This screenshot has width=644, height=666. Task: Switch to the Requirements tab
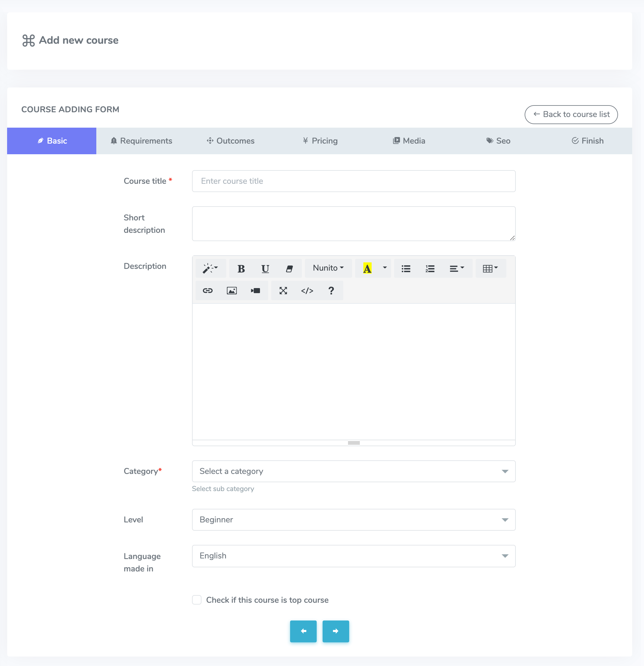[141, 141]
